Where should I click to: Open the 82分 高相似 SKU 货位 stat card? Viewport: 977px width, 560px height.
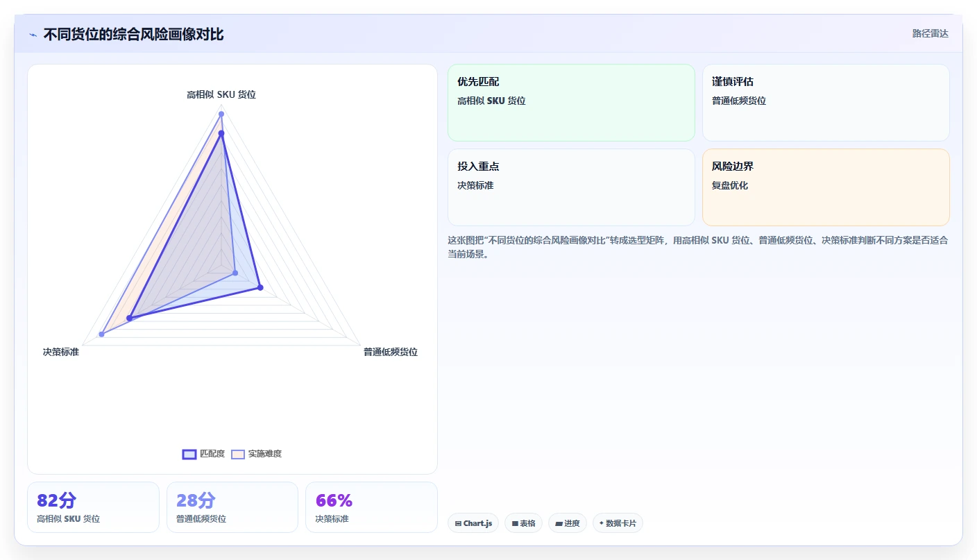click(93, 507)
